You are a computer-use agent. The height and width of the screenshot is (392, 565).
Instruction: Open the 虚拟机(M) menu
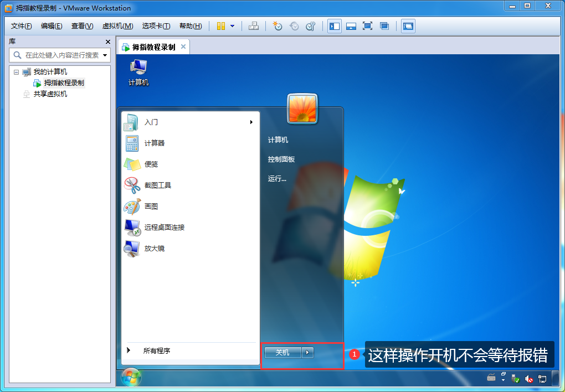point(117,26)
